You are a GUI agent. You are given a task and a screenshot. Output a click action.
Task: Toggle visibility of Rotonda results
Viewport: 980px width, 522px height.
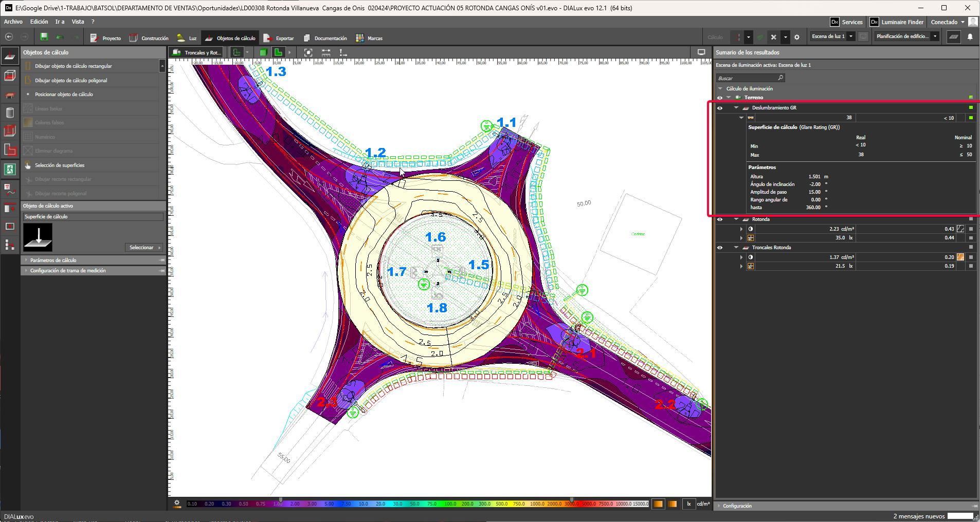[x=720, y=219]
